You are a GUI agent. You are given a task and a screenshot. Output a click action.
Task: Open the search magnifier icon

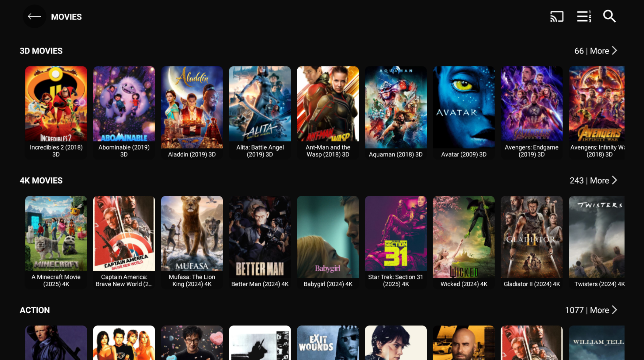(609, 16)
